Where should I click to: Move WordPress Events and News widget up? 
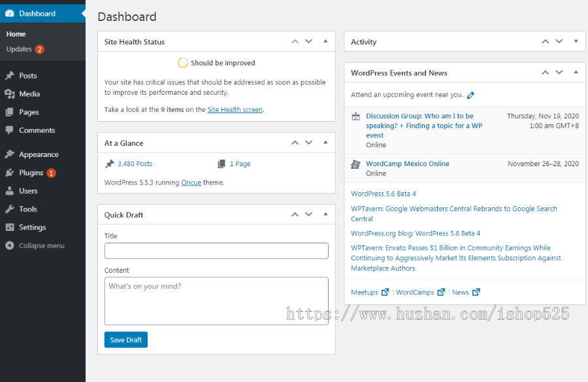coord(546,73)
